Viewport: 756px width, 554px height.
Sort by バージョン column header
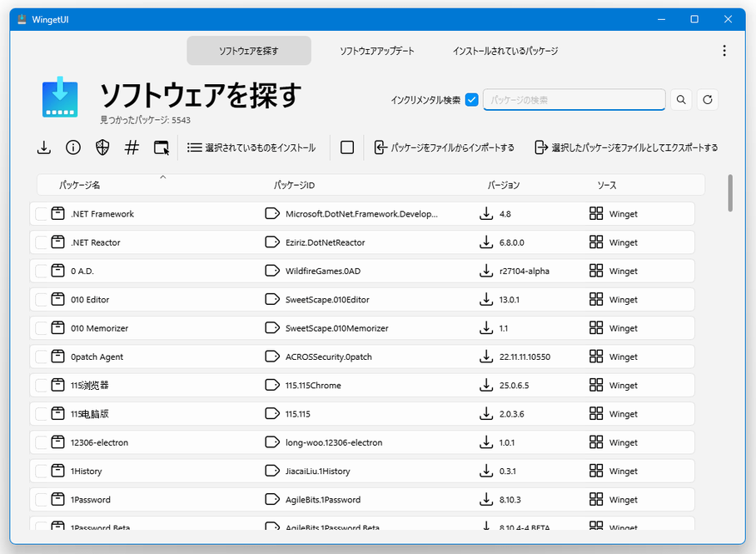[x=504, y=185]
